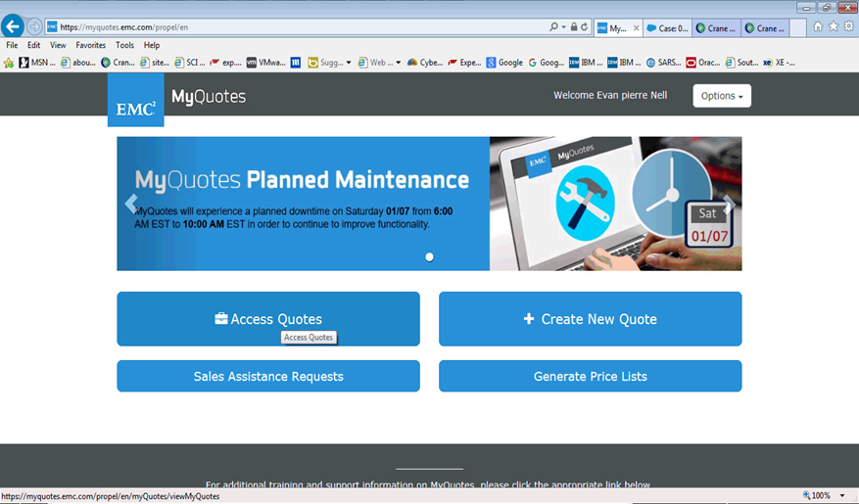Open the File menu

(x=12, y=45)
